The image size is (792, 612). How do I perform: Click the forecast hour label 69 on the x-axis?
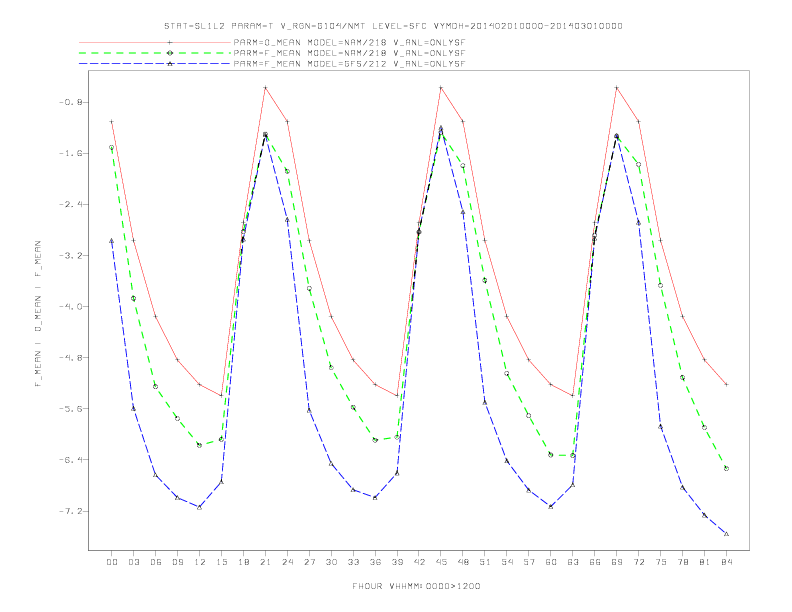(x=617, y=562)
